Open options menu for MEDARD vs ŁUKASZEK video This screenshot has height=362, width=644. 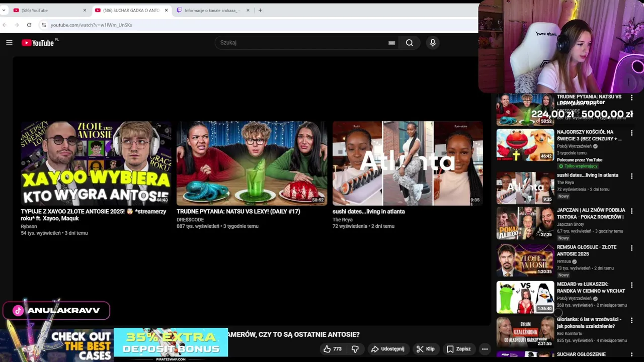click(x=631, y=285)
